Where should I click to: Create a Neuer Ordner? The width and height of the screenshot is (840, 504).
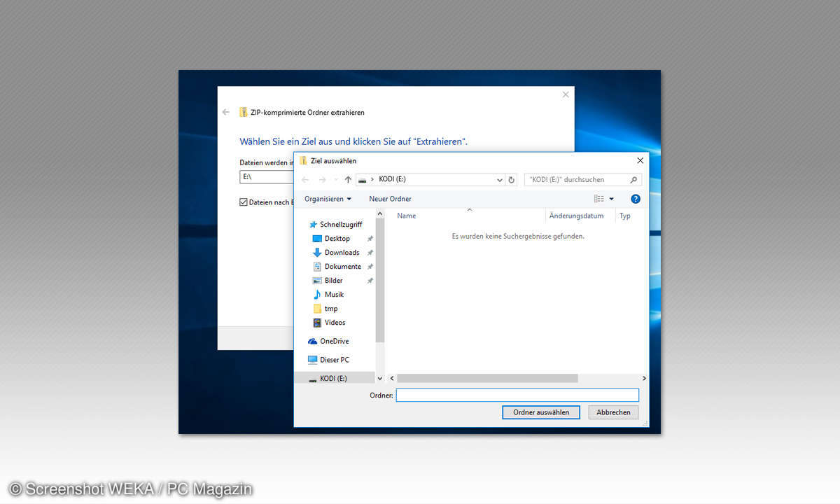pos(390,199)
